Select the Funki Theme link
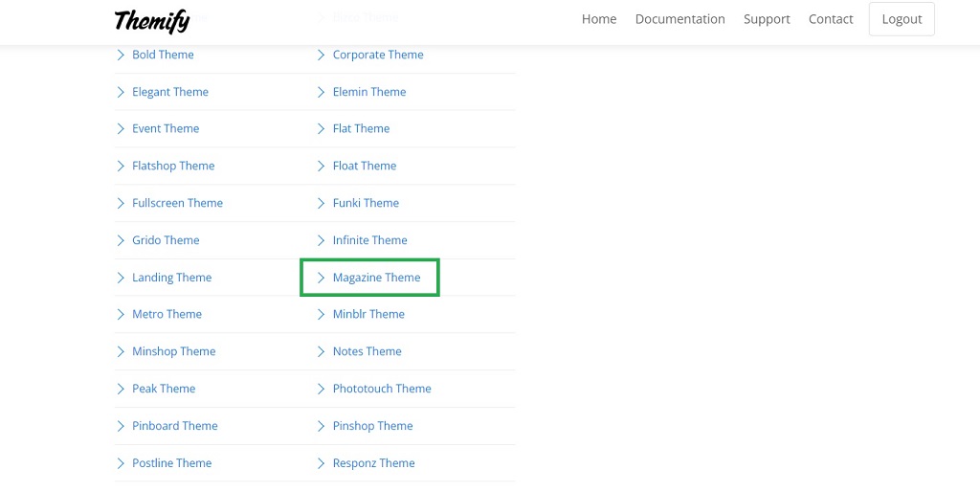The width and height of the screenshot is (980, 492). click(x=366, y=203)
